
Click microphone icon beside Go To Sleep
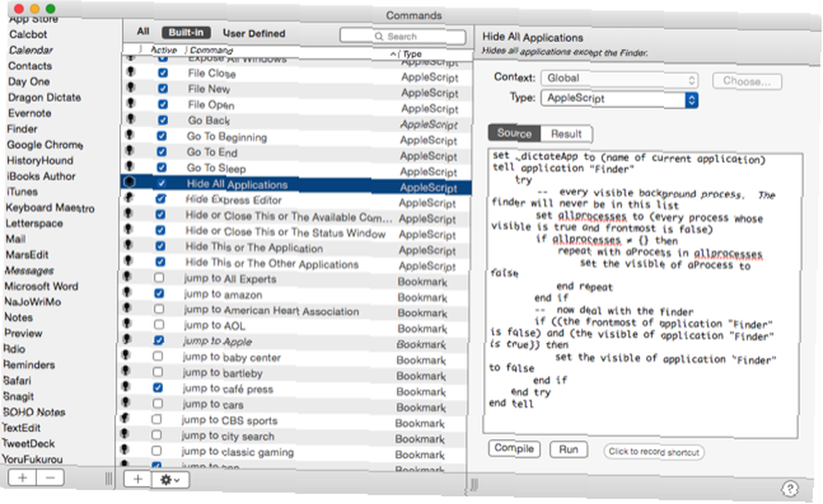click(x=130, y=167)
